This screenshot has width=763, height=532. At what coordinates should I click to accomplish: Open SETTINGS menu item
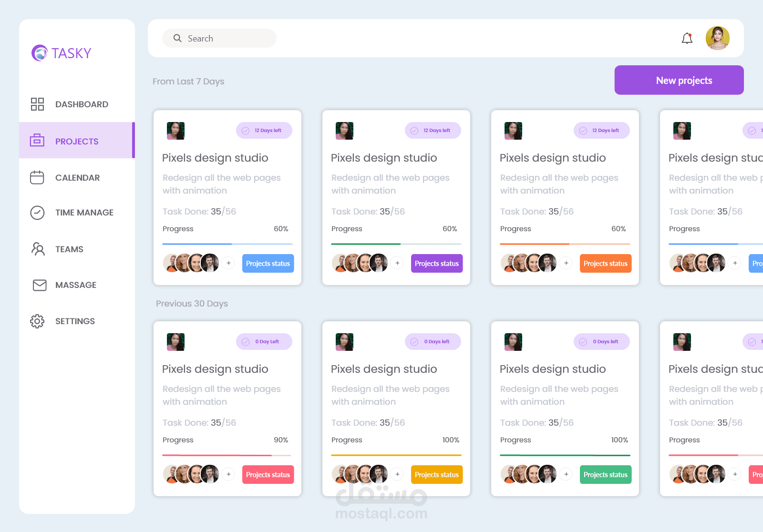tap(75, 321)
